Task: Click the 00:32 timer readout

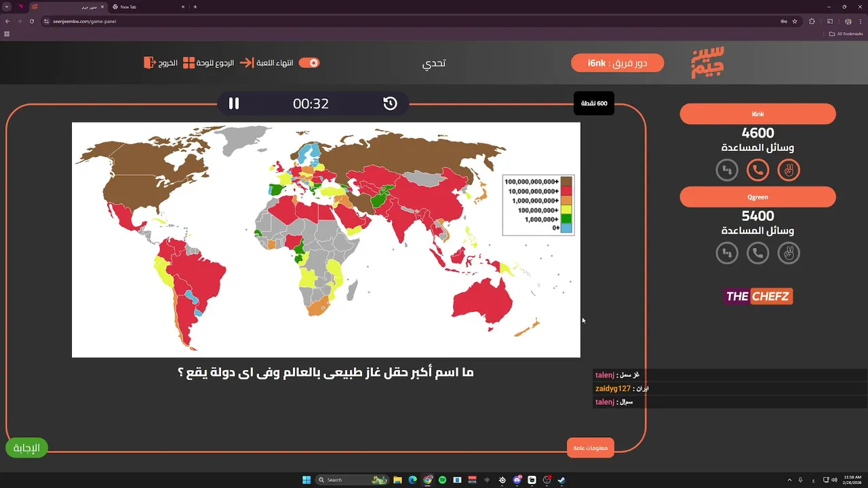Action: click(311, 104)
